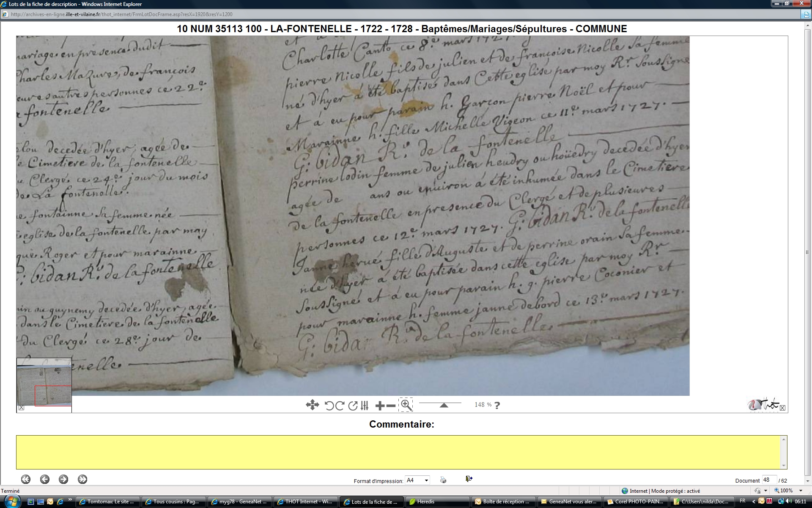The image size is (812, 508).
Task: Zoom out with the minus icon
Action: [391, 406]
